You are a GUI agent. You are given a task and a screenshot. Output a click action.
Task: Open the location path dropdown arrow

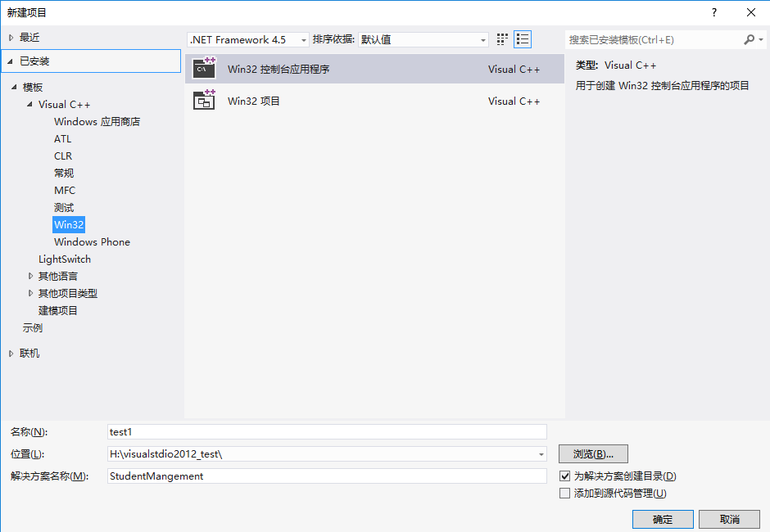click(x=541, y=454)
